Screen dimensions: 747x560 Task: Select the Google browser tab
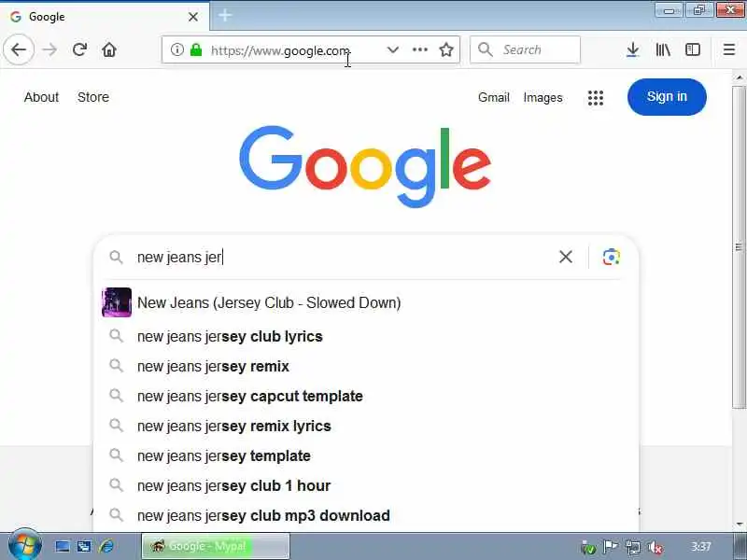[105, 17]
